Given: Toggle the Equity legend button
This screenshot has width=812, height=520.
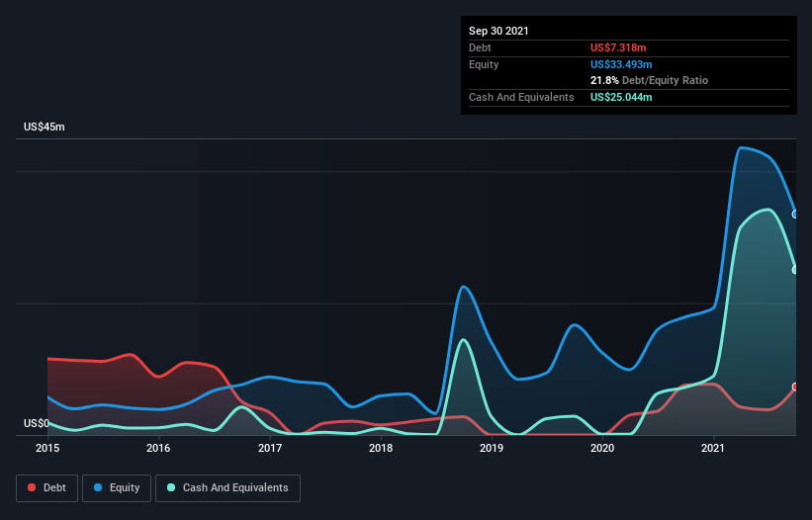Looking at the screenshot, I should (x=117, y=488).
